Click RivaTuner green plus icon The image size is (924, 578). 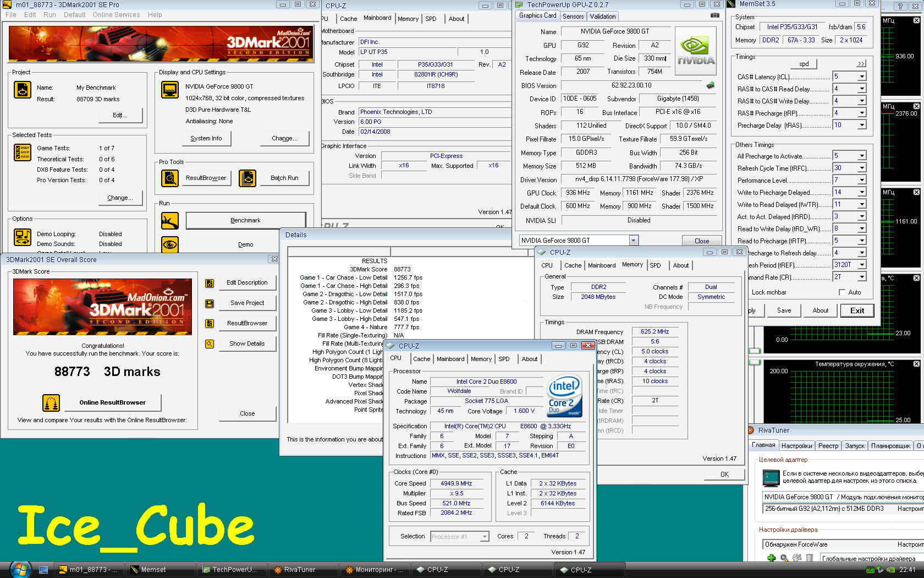(x=772, y=558)
